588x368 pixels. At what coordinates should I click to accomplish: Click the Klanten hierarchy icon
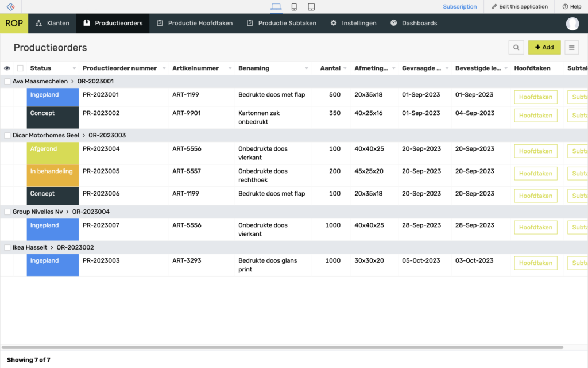pyautogui.click(x=38, y=23)
